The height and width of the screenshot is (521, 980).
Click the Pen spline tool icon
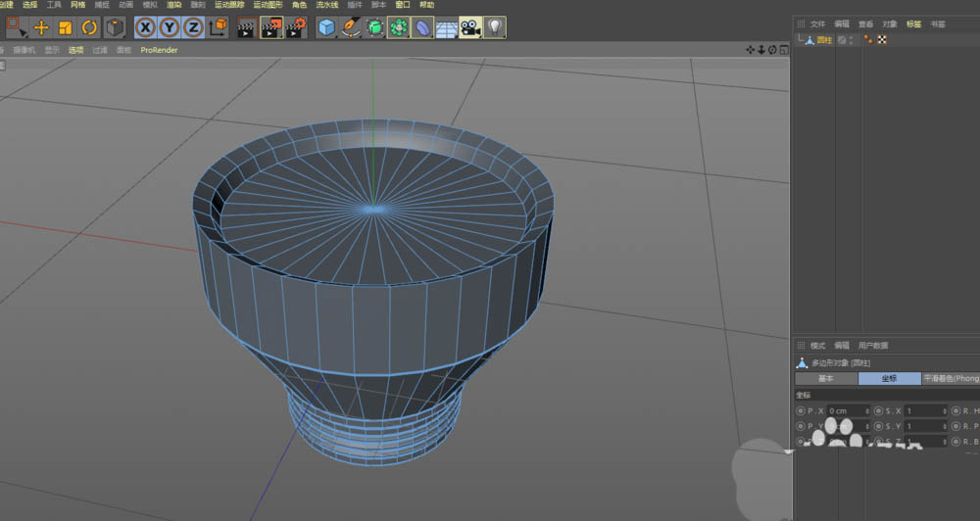[350, 27]
